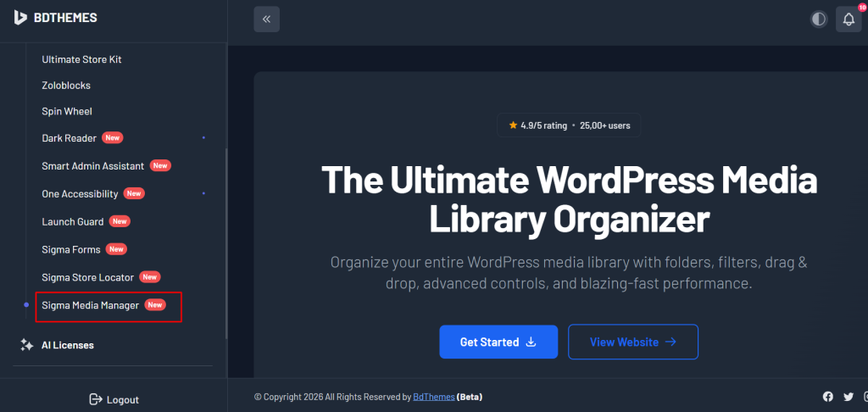
Task: Go to One Accessibility page
Action: (80, 194)
